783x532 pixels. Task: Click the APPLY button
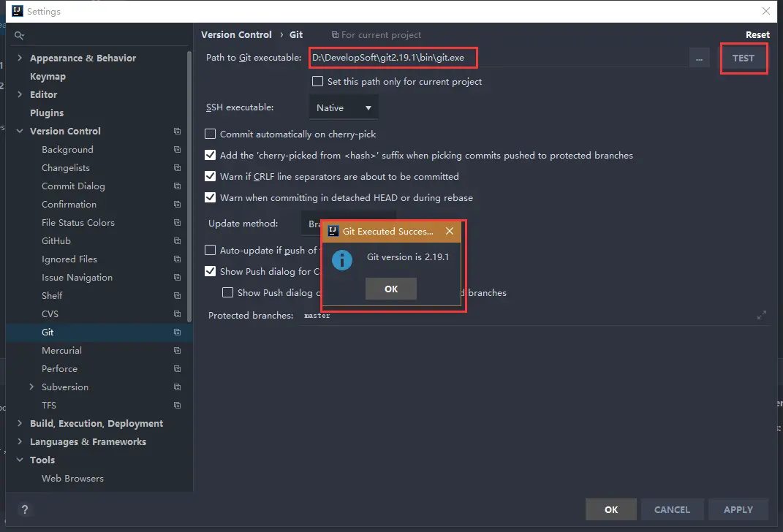[x=738, y=509]
